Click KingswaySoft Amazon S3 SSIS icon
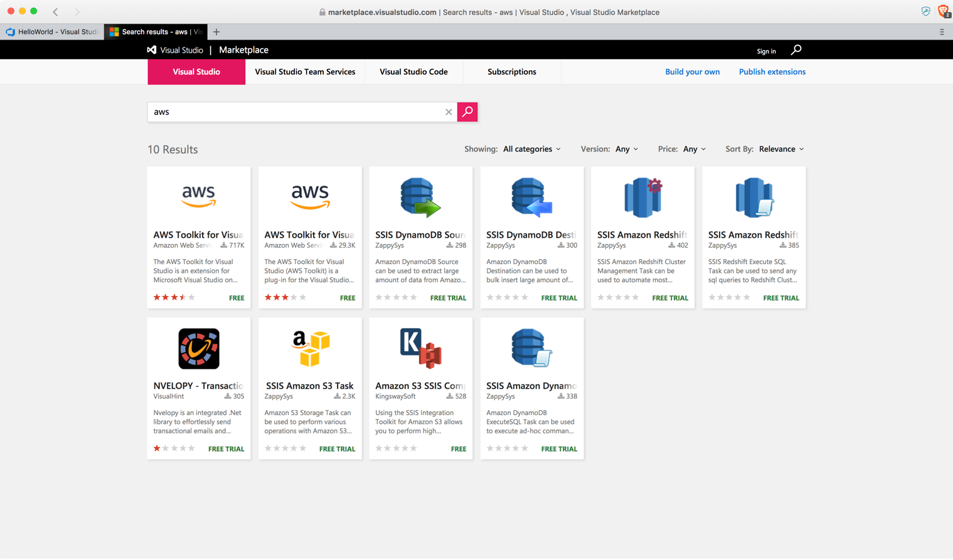 pos(421,349)
